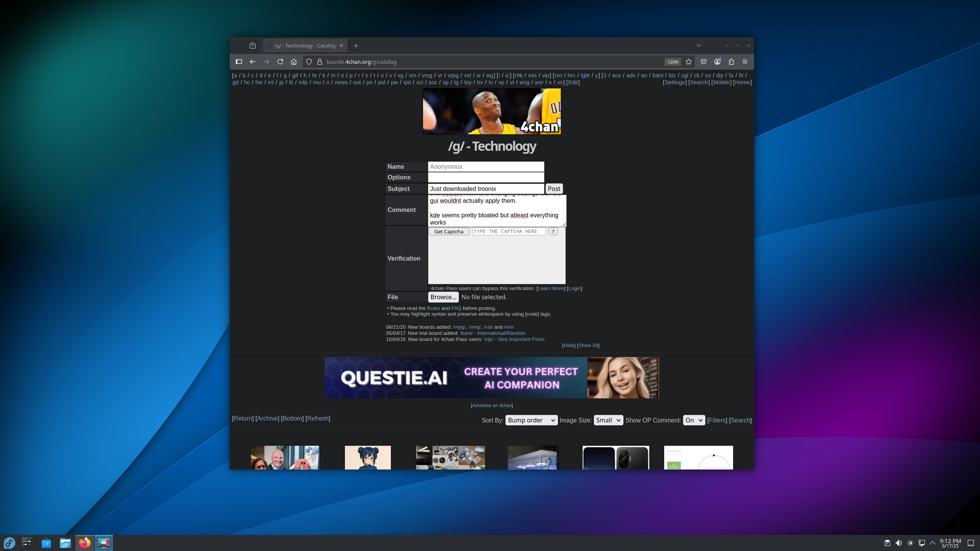This screenshot has width=980, height=551.
Task: Open the Filters link
Action: (x=717, y=420)
